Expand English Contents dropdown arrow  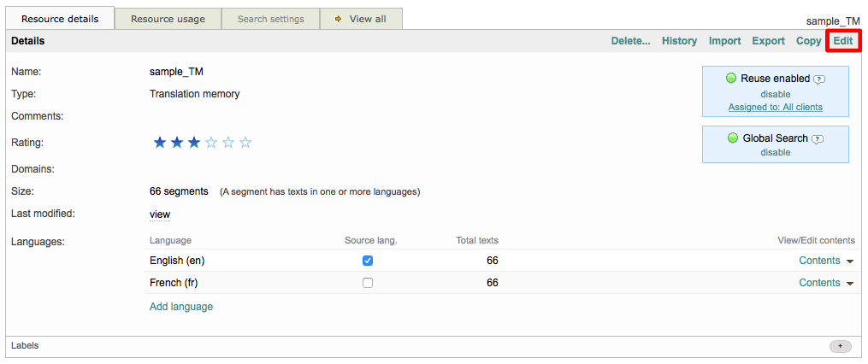850,261
